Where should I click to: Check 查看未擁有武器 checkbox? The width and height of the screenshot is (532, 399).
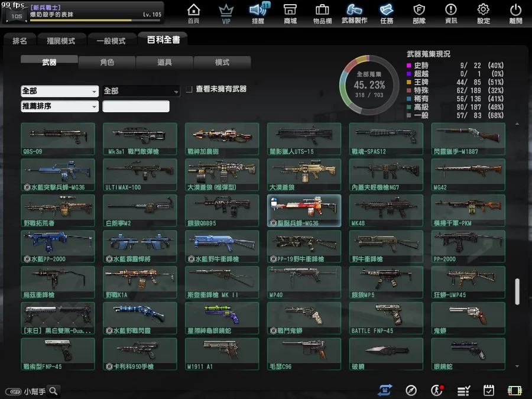tap(189, 89)
